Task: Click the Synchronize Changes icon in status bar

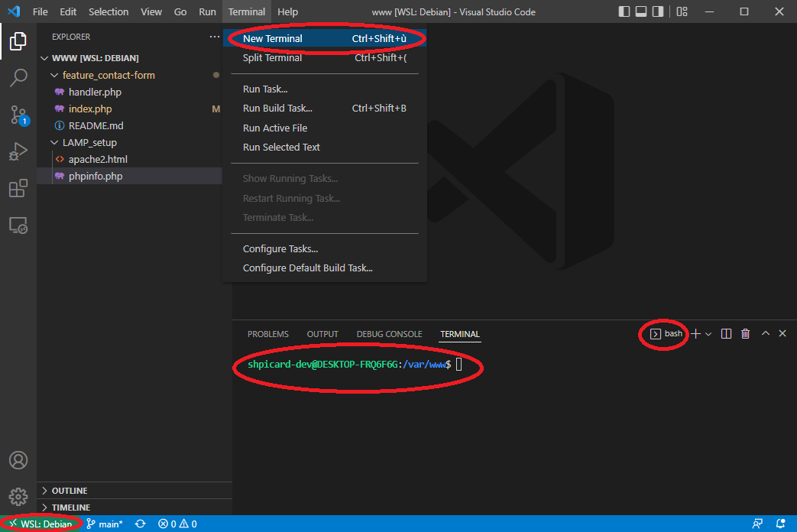Action: click(x=141, y=524)
